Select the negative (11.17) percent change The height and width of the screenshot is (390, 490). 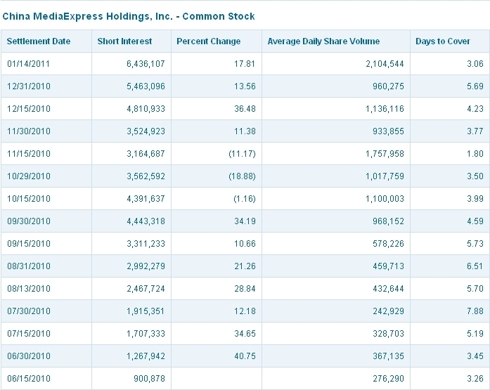pos(242,154)
